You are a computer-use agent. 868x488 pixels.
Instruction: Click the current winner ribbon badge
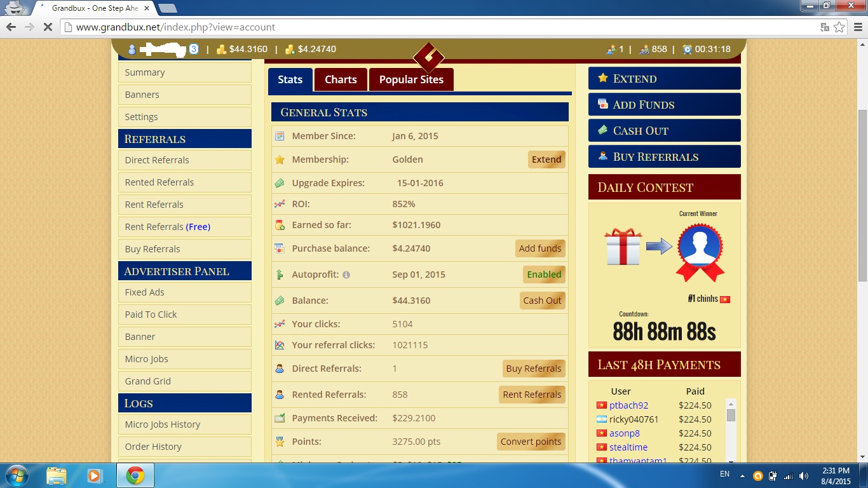(x=700, y=252)
